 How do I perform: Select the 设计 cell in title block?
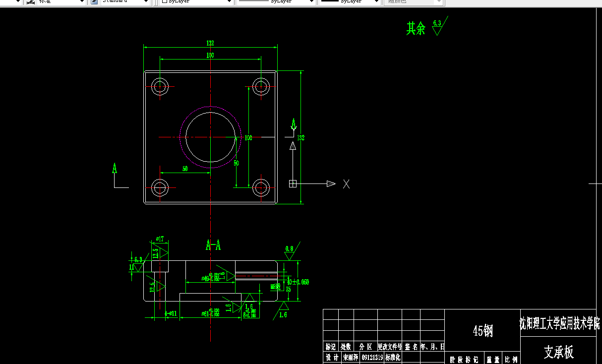point(332,358)
